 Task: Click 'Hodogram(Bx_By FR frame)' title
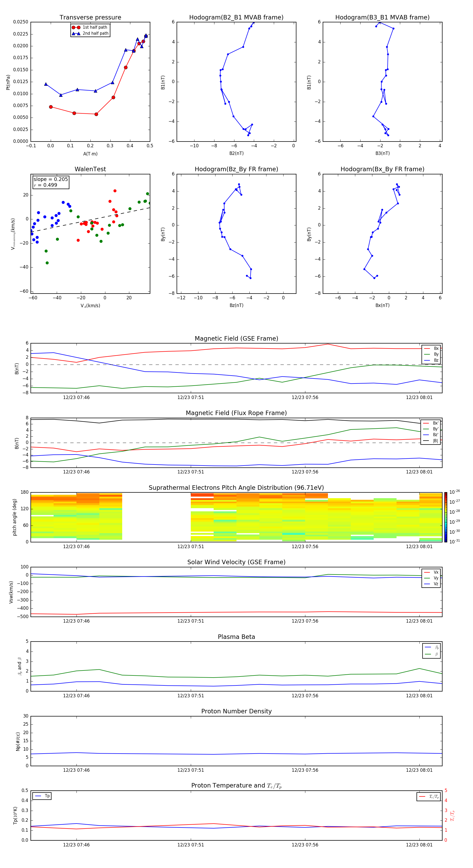point(382,169)
